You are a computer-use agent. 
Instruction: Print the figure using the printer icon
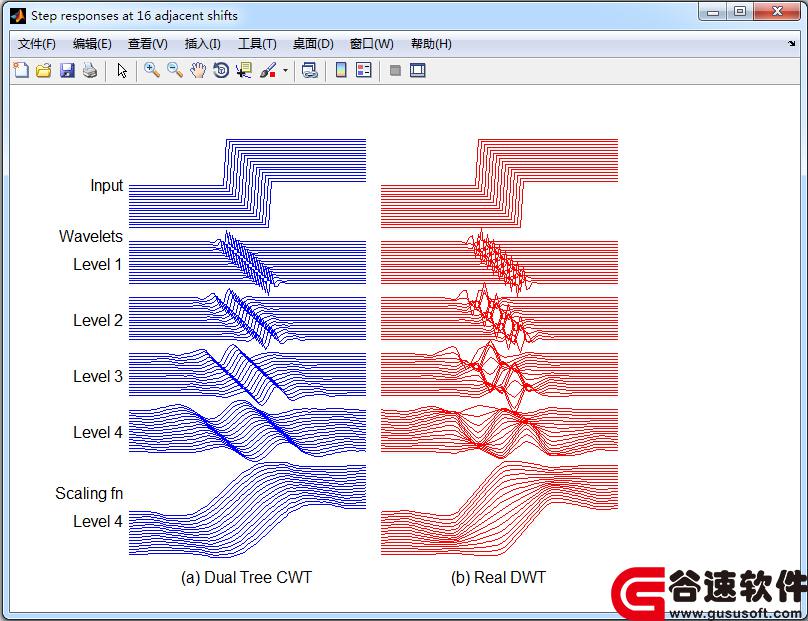click(x=90, y=70)
